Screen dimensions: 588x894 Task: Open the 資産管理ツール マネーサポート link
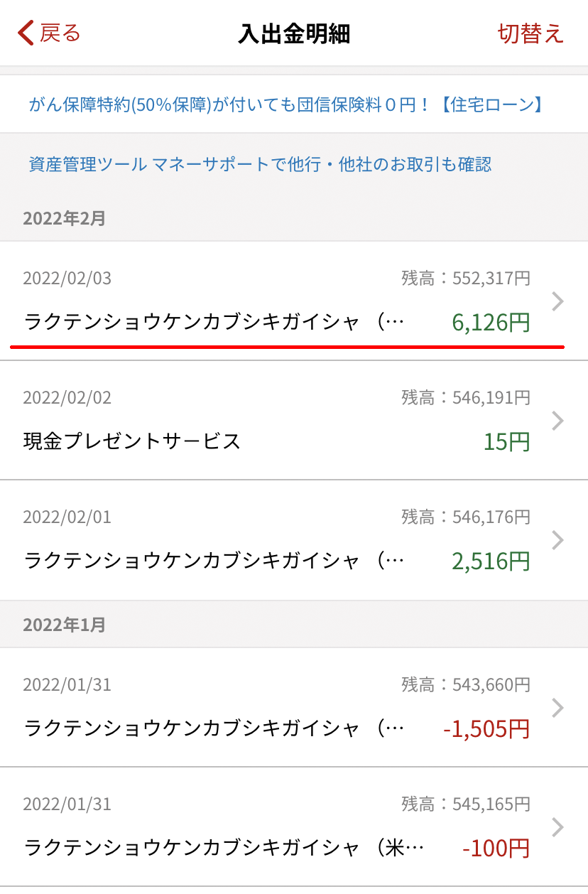click(260, 165)
